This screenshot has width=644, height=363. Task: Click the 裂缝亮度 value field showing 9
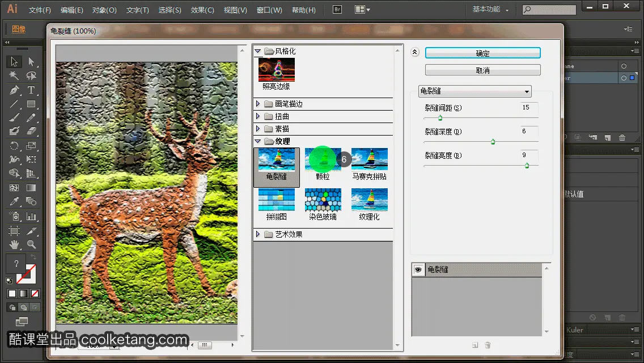[529, 155]
